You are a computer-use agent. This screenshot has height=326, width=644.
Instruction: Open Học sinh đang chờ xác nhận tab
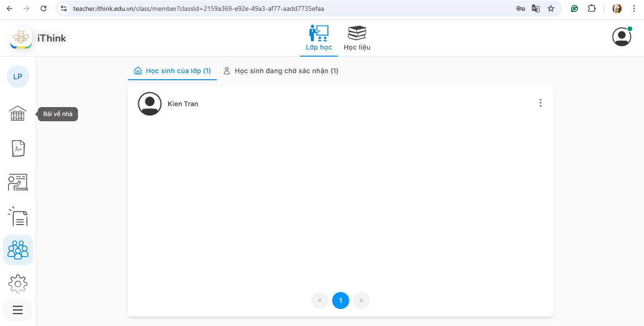281,71
